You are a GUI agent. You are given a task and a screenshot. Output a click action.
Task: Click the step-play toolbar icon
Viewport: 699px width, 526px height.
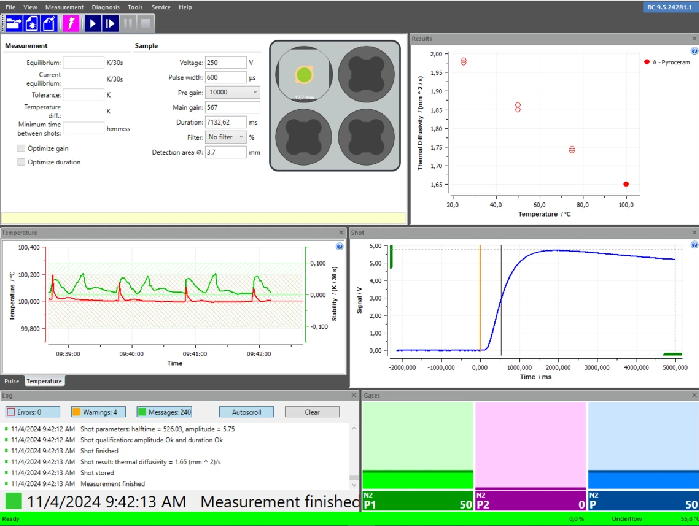(x=110, y=23)
